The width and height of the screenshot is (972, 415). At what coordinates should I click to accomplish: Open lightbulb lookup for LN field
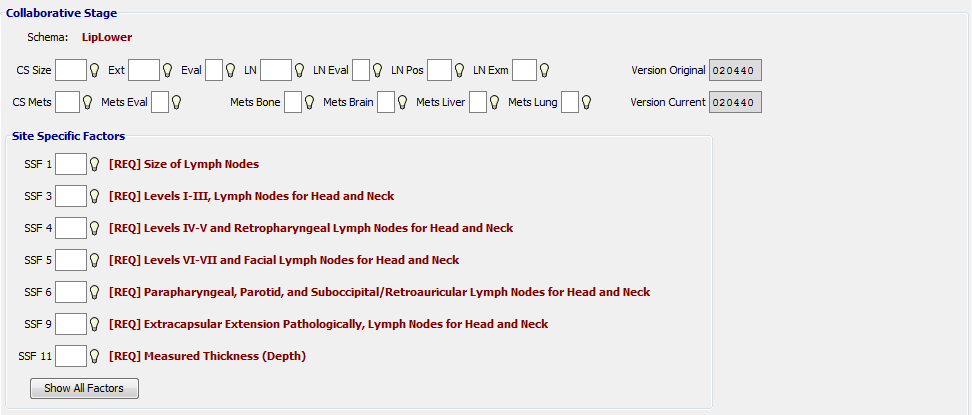coord(299,70)
